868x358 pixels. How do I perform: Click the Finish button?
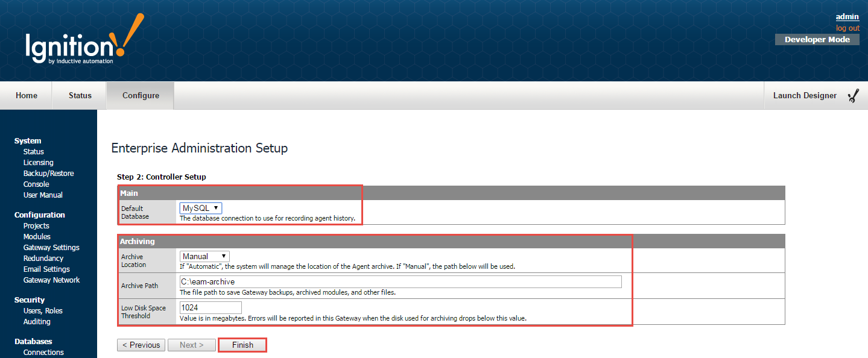[242, 345]
